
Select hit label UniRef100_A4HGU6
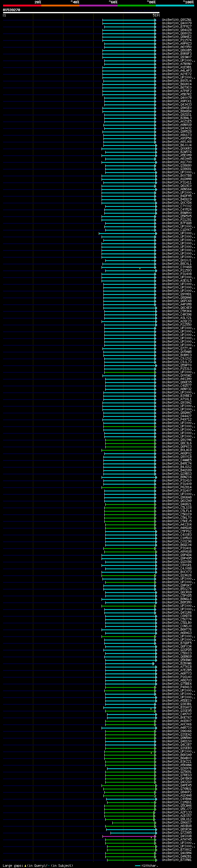point(177,528)
